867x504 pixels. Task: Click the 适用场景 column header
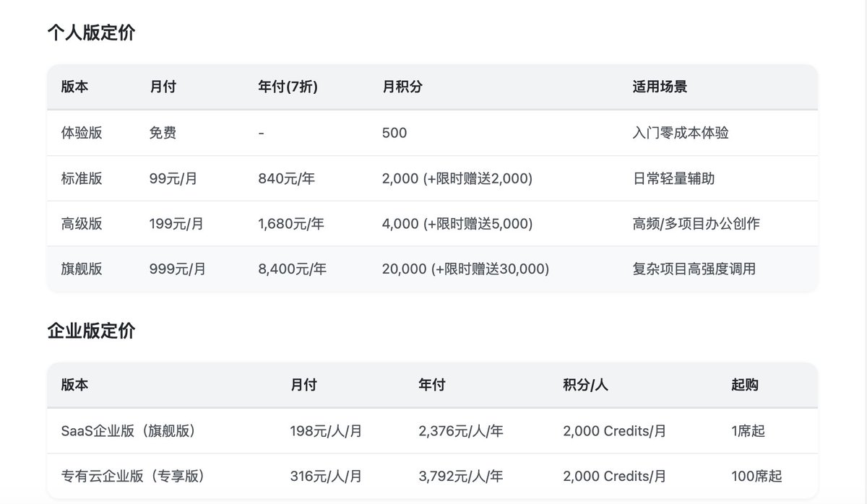pos(660,87)
